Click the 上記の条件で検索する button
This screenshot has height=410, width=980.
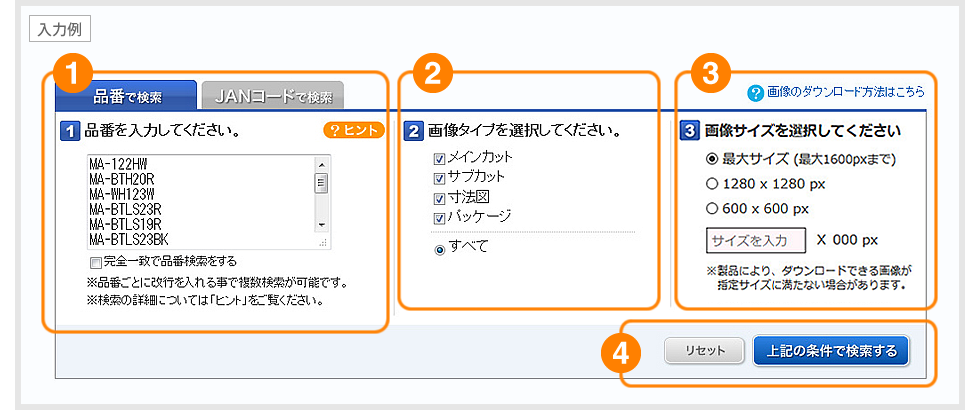point(831,351)
